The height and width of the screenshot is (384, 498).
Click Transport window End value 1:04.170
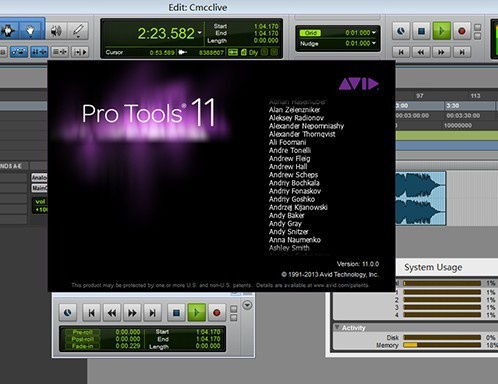(x=208, y=339)
